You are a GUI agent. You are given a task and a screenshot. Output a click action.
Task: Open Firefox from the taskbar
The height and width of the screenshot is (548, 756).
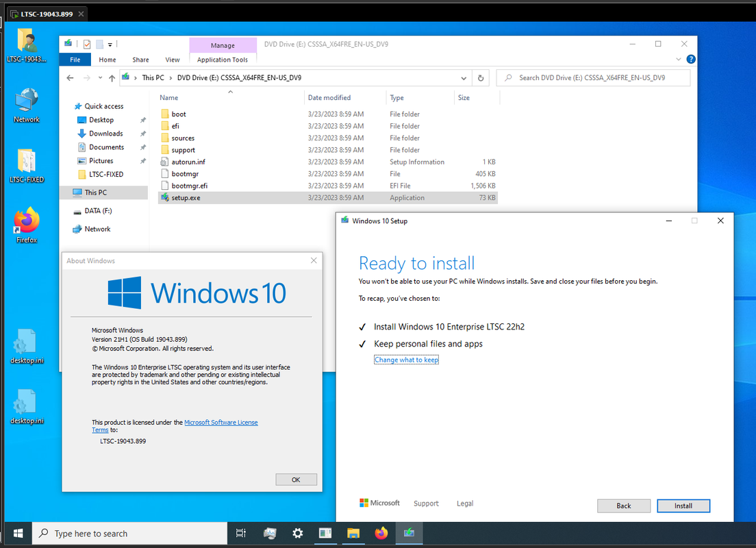click(x=381, y=533)
